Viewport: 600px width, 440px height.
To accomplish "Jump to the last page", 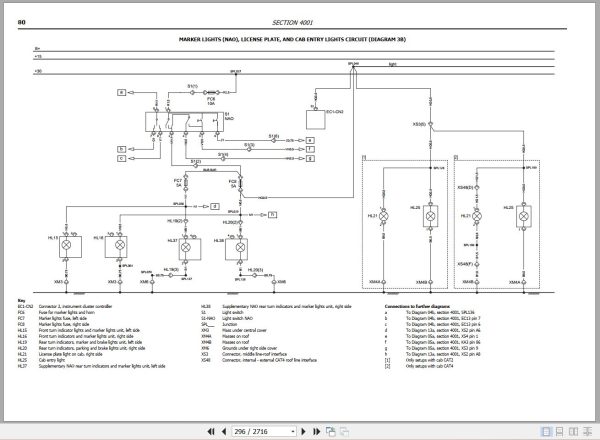I will [x=316, y=432].
